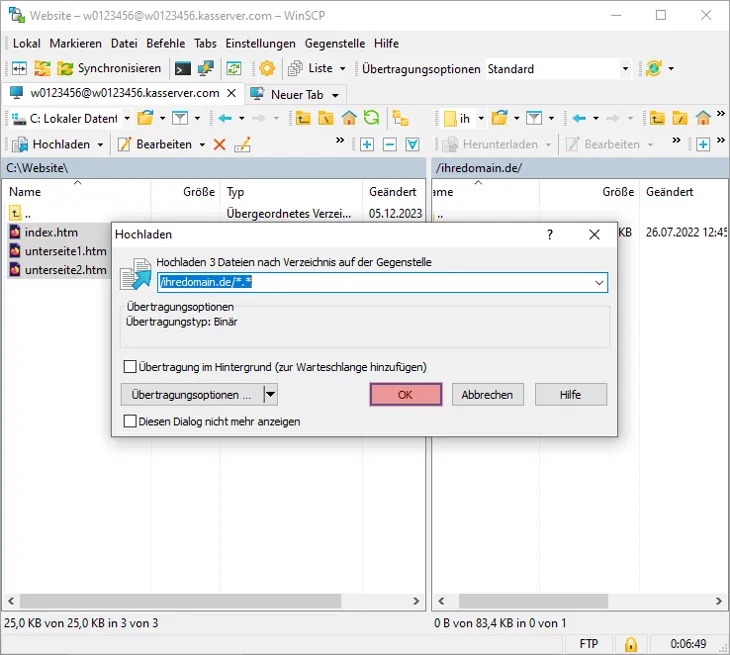Viewport: 730px width, 655px height.
Task: Click the compare directories icon
Action: point(42,68)
